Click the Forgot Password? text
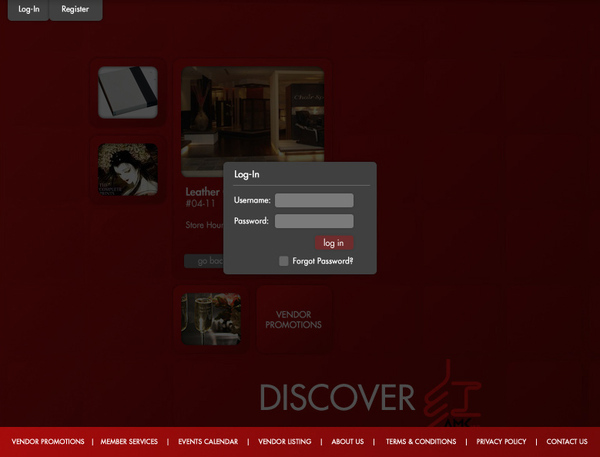Image resolution: width=600 pixels, height=457 pixels. click(323, 261)
